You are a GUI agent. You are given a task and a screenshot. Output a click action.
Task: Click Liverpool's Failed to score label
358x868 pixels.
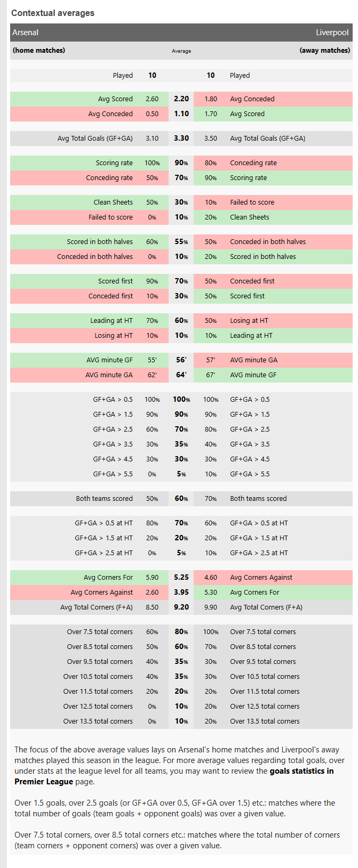point(252,202)
